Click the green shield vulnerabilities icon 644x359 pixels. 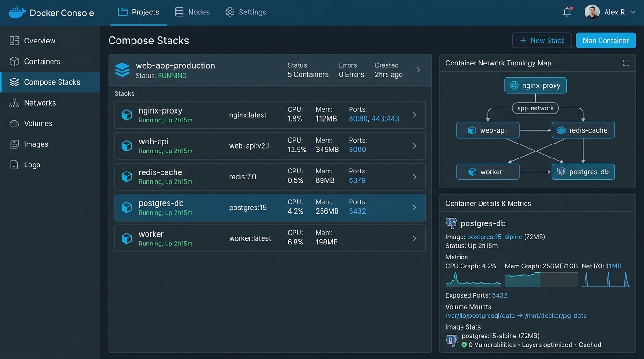464,345
